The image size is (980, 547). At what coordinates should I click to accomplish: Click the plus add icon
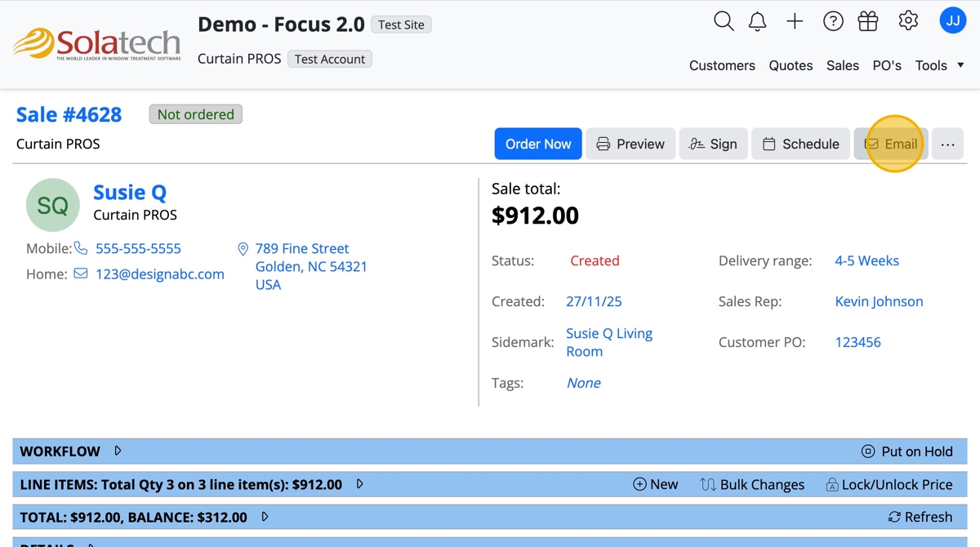[x=795, y=21]
